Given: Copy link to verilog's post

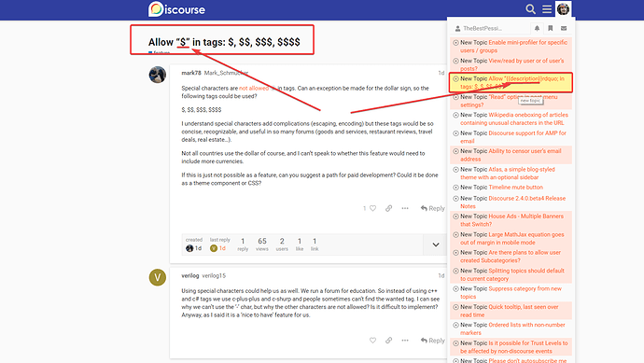Looking at the screenshot, I should (388, 341).
